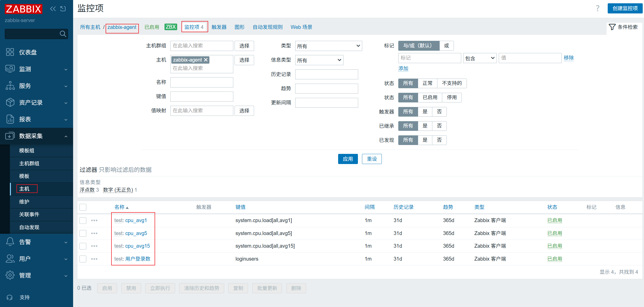Toggle the select-all checkbox in table header
This screenshot has width=644, height=307.
click(83, 207)
